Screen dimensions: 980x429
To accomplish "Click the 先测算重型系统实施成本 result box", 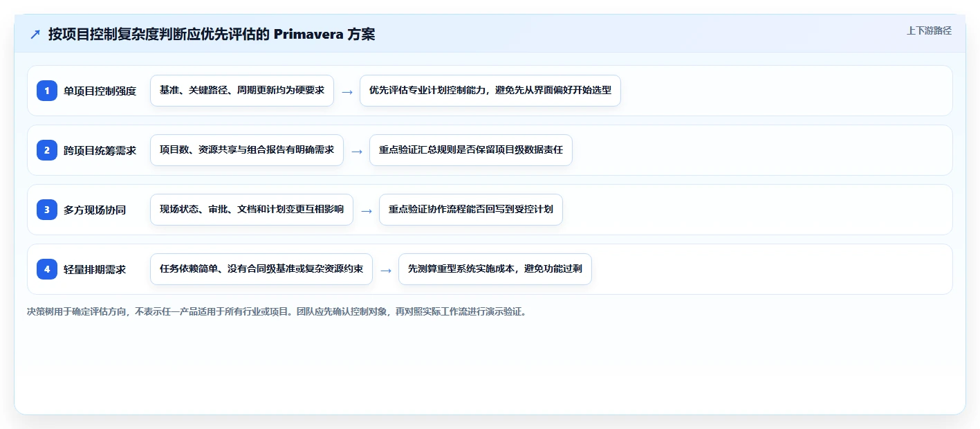I will tap(495, 269).
